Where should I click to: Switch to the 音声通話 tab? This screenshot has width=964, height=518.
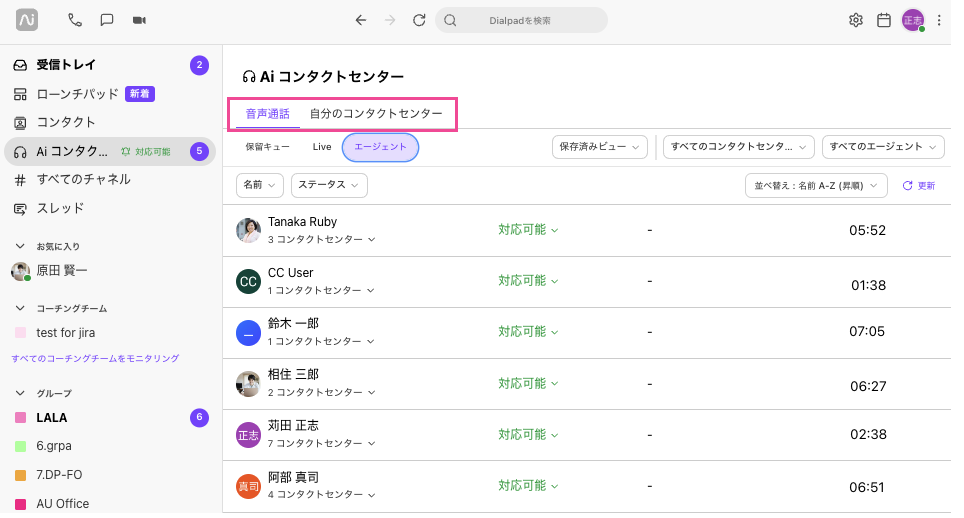(x=267, y=114)
